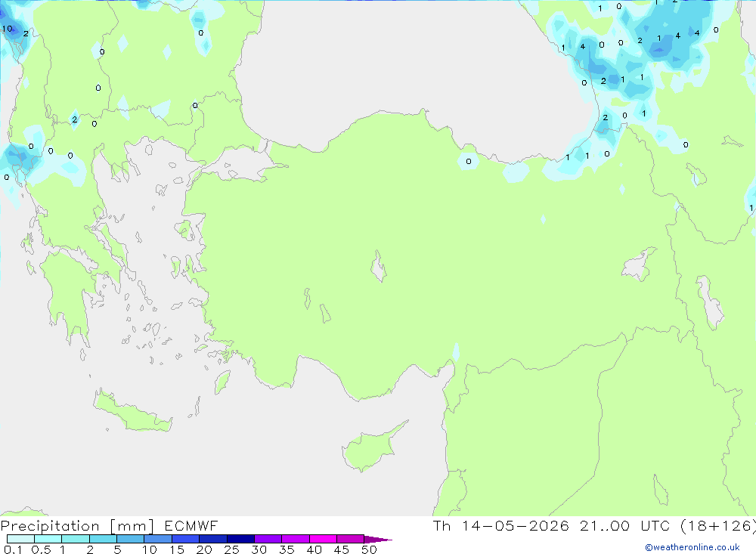Viewport: 756px width, 554px height.
Task: Click the 20–25 mm legend color swatch
Action: click(212, 539)
